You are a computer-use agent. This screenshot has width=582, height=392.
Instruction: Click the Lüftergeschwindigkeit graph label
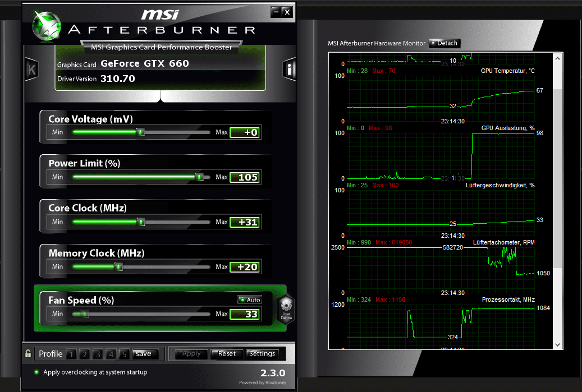tap(501, 185)
